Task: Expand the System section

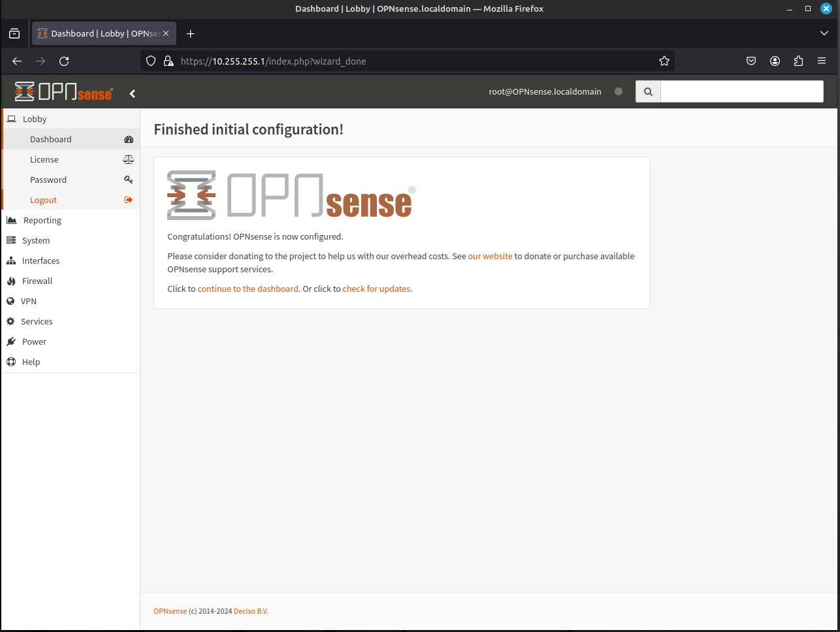Action: 71,240
